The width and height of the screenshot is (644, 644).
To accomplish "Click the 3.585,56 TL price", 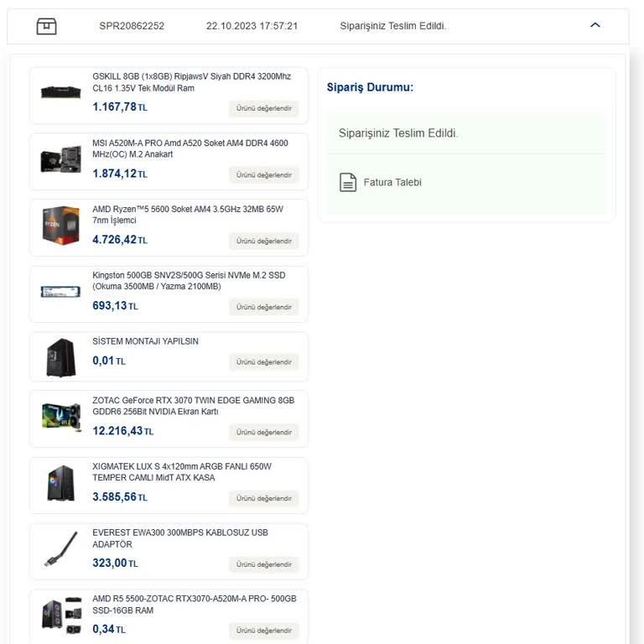I will pos(120,497).
